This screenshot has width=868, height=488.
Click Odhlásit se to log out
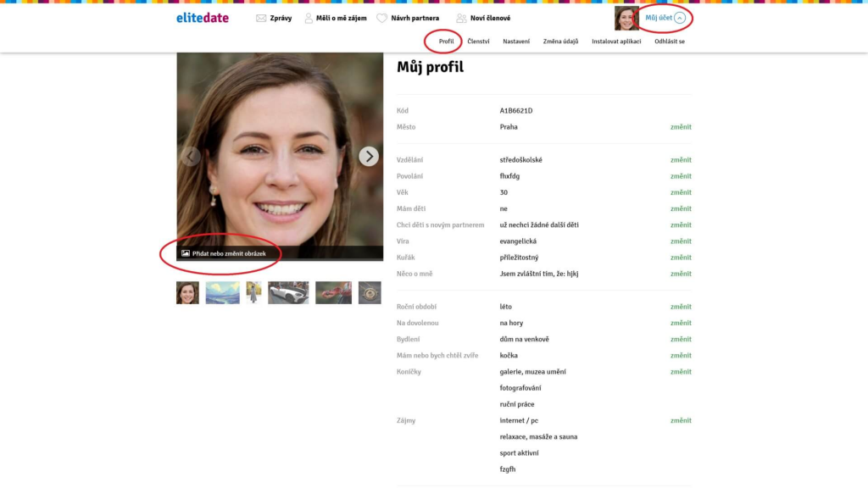670,42
